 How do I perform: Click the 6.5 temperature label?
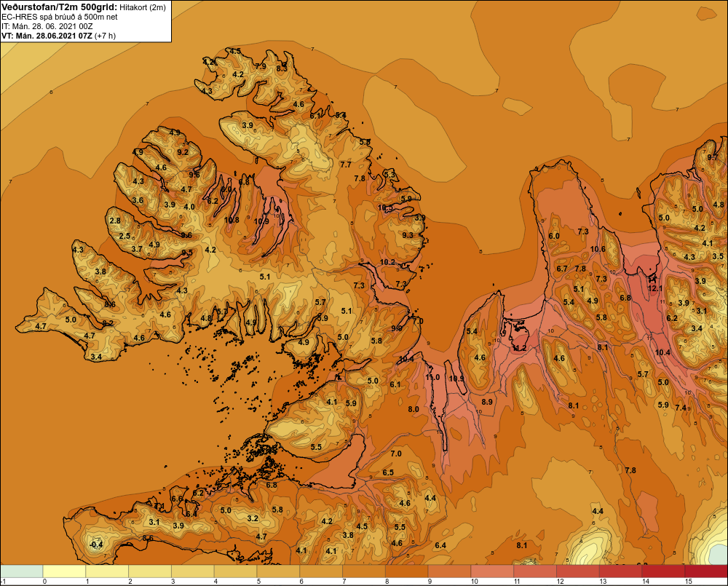pyautogui.click(x=388, y=472)
